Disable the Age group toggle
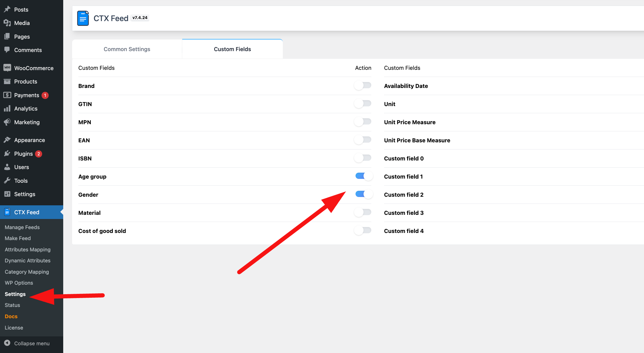Image resolution: width=644 pixels, height=353 pixels. point(364,176)
